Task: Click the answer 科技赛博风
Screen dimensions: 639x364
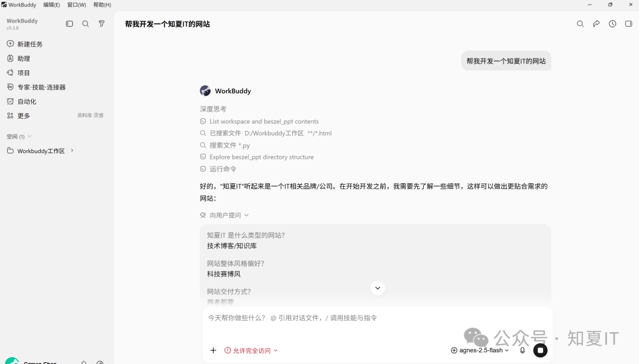Action: (224, 274)
